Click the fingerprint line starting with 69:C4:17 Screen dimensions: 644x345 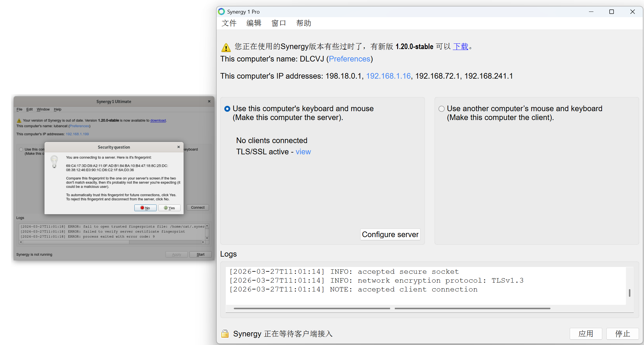pyautogui.click(x=117, y=166)
